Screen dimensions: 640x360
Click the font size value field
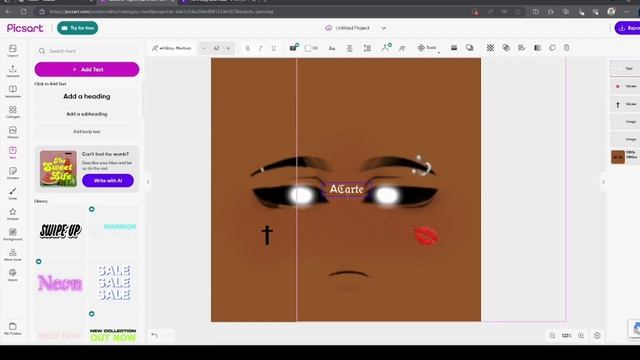(216, 48)
